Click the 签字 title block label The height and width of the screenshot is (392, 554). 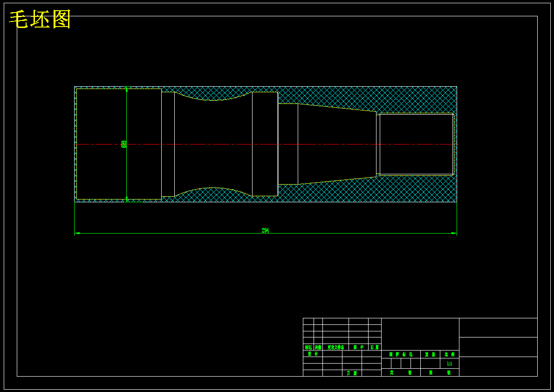click(359, 347)
